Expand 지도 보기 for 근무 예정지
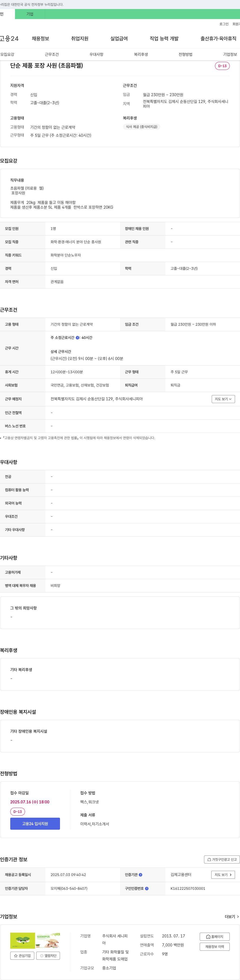The height and width of the screenshot is (980, 240). pos(223,399)
